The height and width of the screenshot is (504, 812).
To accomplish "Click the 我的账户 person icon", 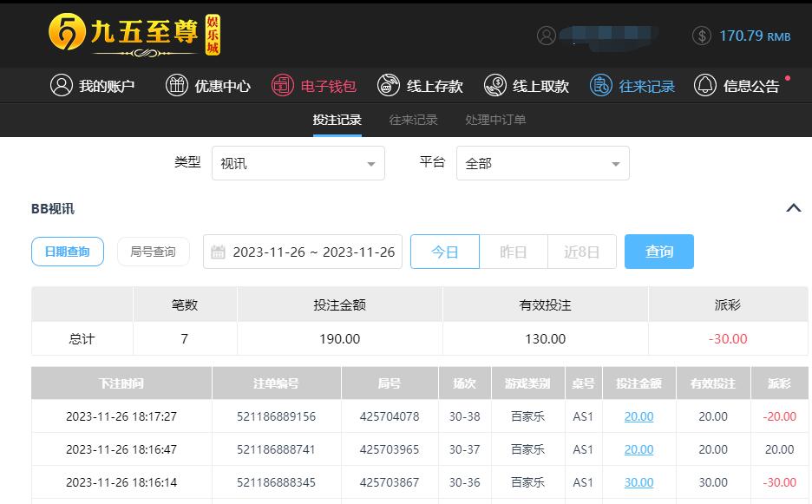I will point(61,85).
